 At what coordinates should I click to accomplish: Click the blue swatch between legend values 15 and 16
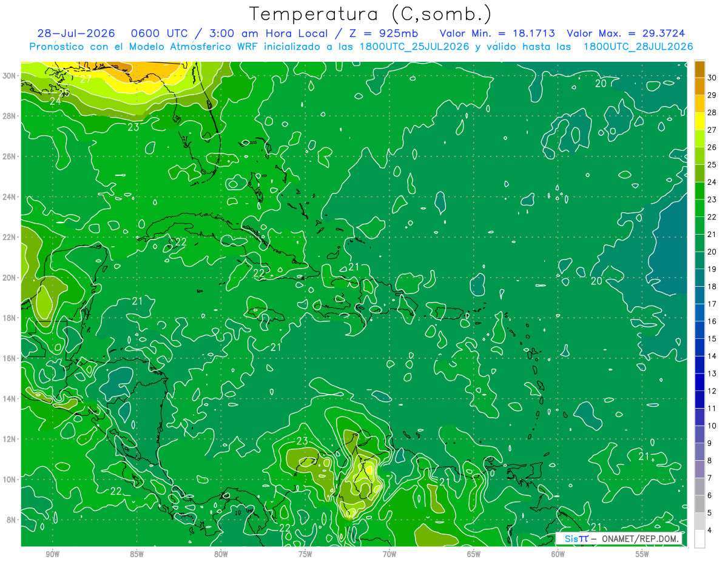coord(699,330)
